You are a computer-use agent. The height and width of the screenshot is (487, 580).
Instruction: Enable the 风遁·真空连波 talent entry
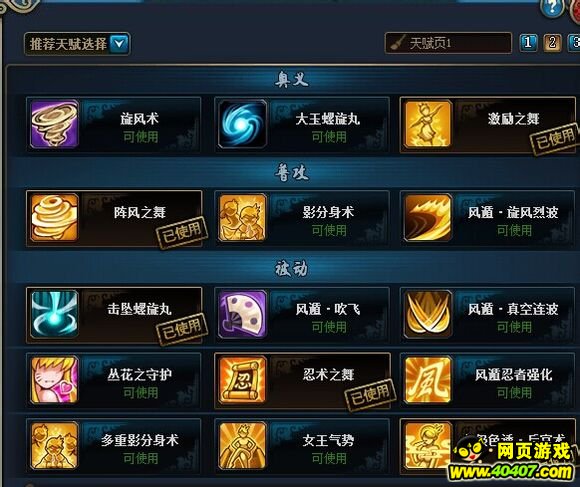(488, 315)
